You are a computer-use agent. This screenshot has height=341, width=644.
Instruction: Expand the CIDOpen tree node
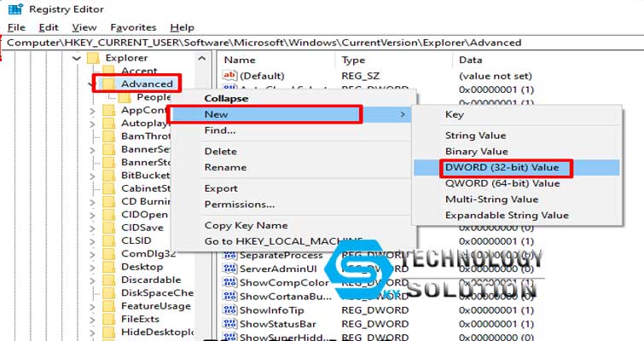pyautogui.click(x=92, y=216)
